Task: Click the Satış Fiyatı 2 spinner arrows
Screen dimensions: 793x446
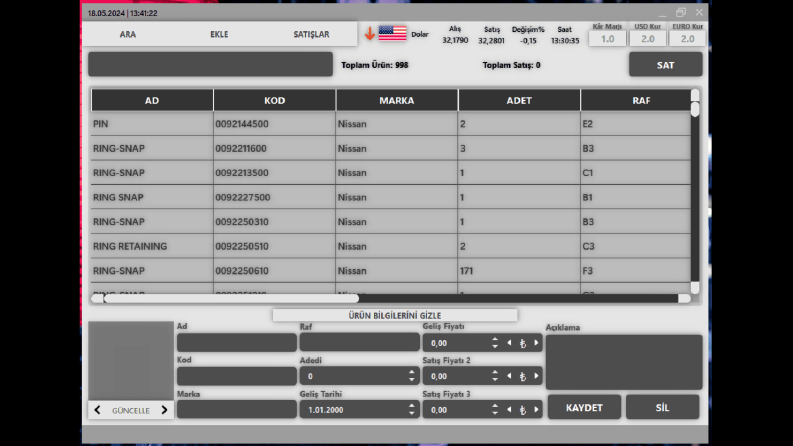Action: click(495, 376)
